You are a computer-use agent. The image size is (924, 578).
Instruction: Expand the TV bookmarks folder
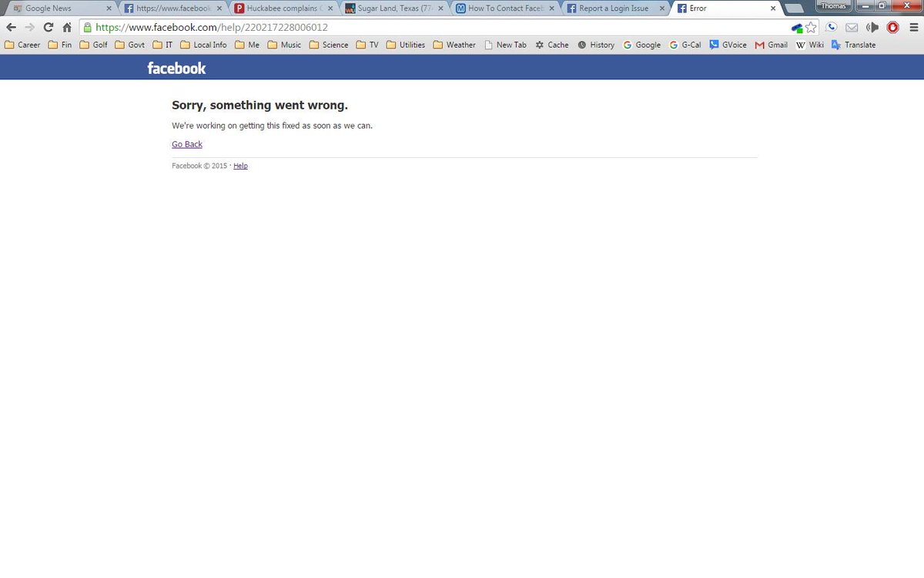[367, 45]
